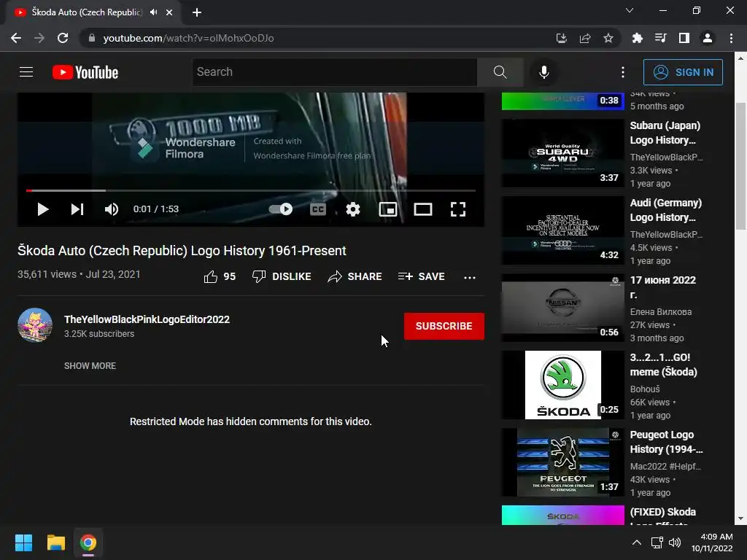Toggle Chrome side panel
747x560 pixels.
[684, 38]
